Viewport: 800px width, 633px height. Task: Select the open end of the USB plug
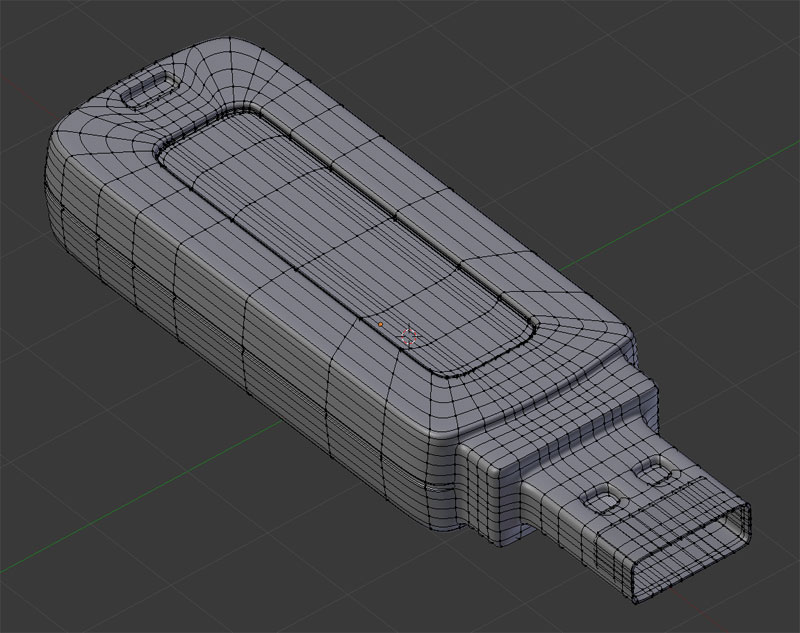tap(689, 552)
